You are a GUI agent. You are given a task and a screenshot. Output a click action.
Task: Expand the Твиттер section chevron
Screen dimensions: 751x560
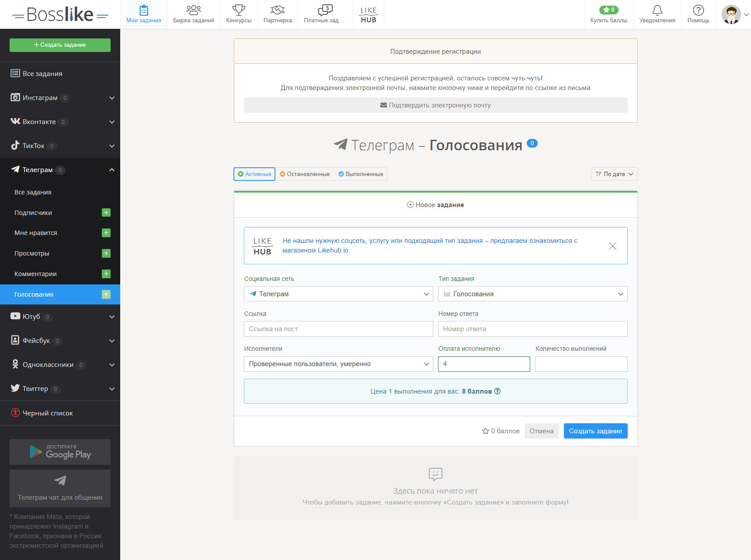[x=112, y=389]
